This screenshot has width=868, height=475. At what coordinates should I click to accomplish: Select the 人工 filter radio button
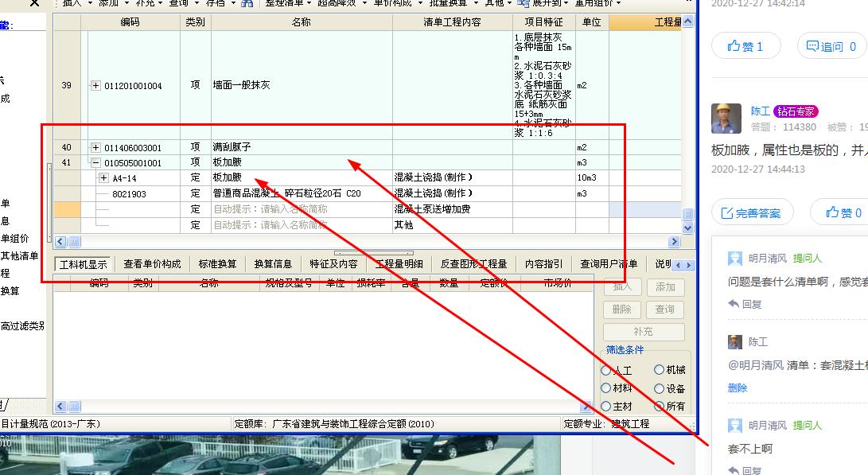point(605,370)
